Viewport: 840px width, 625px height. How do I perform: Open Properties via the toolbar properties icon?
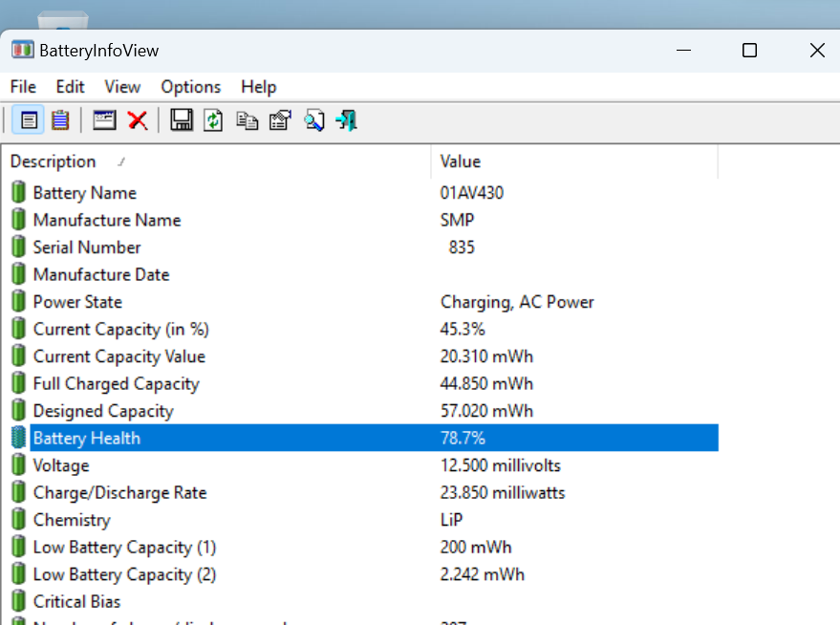coord(280,120)
